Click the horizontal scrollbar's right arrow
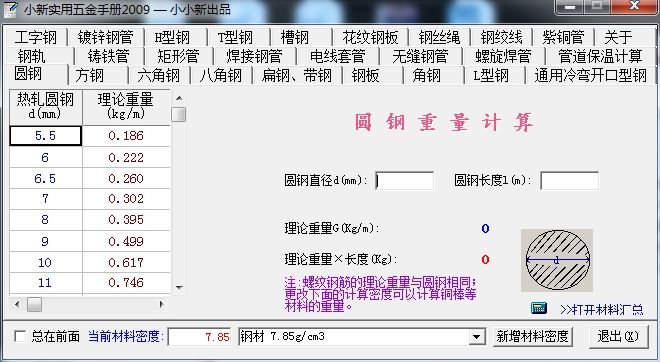 pos(162,304)
